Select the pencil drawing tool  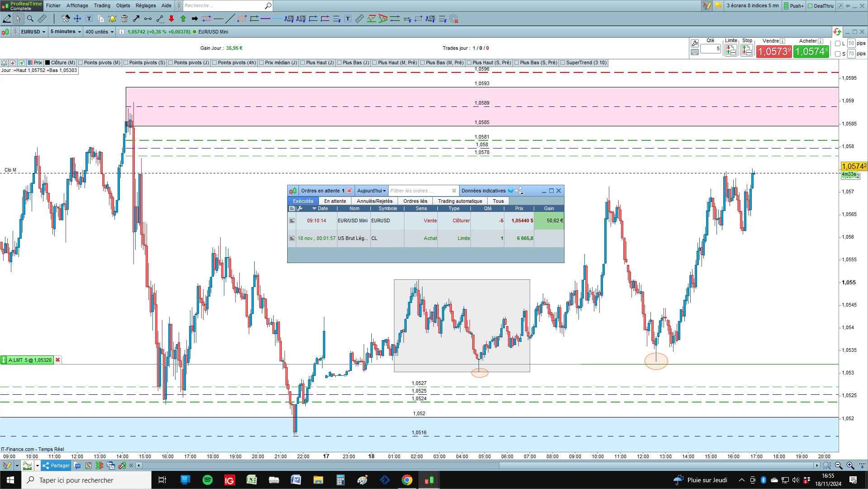(x=7, y=19)
